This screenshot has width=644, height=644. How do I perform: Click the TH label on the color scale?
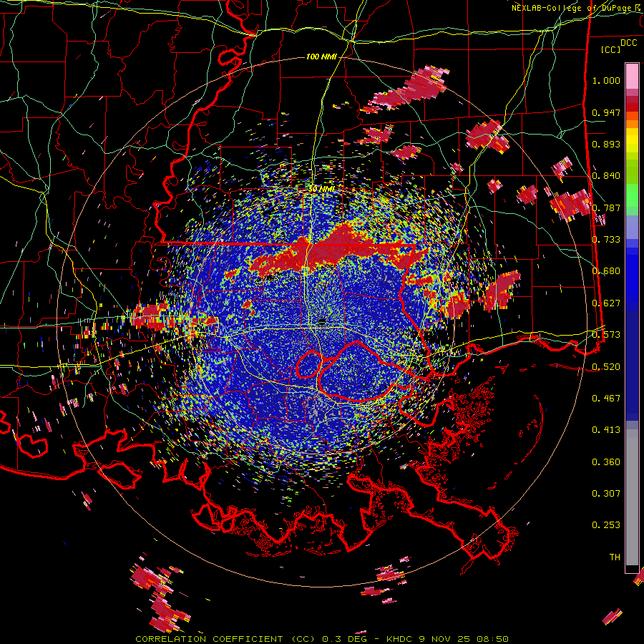click(615, 557)
